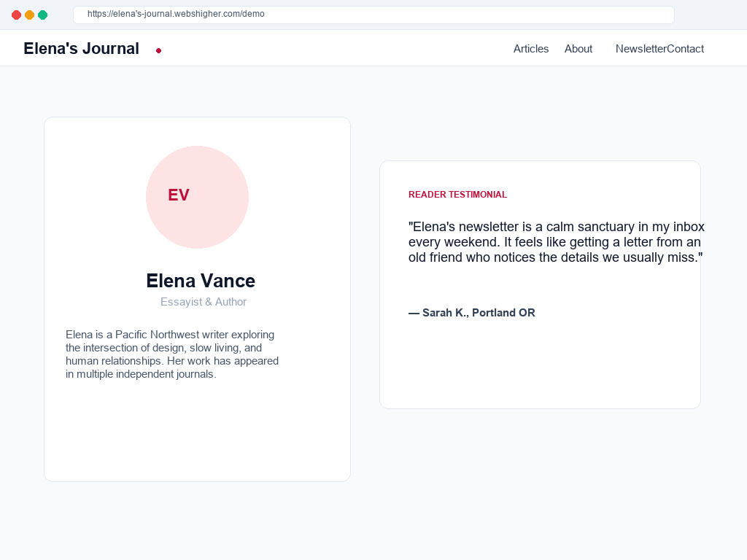
Task: Click the orange minimize window button
Action: point(29,15)
